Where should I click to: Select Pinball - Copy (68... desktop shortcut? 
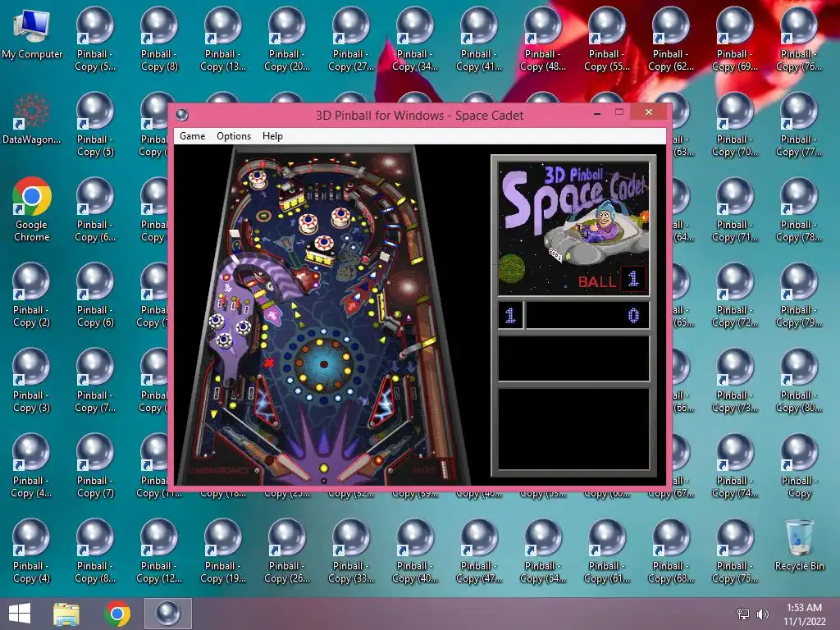(x=671, y=551)
